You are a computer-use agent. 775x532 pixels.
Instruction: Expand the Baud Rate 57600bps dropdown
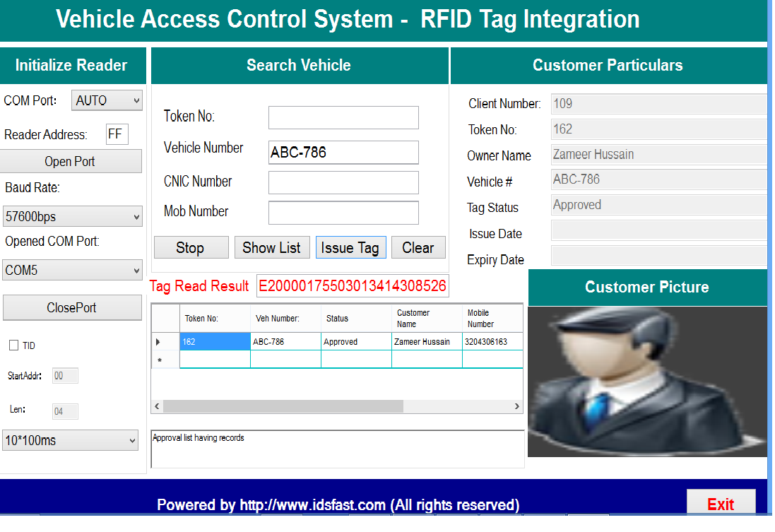(72, 216)
